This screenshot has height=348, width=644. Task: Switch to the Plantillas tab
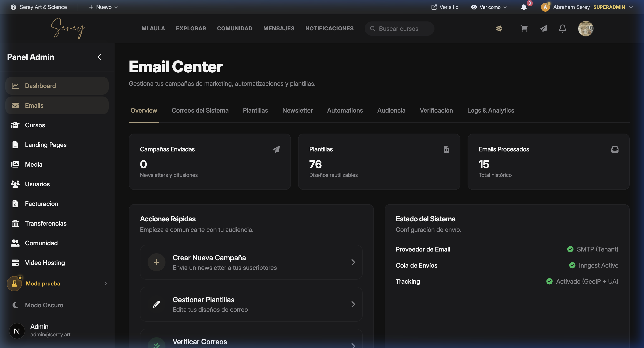[255, 110]
